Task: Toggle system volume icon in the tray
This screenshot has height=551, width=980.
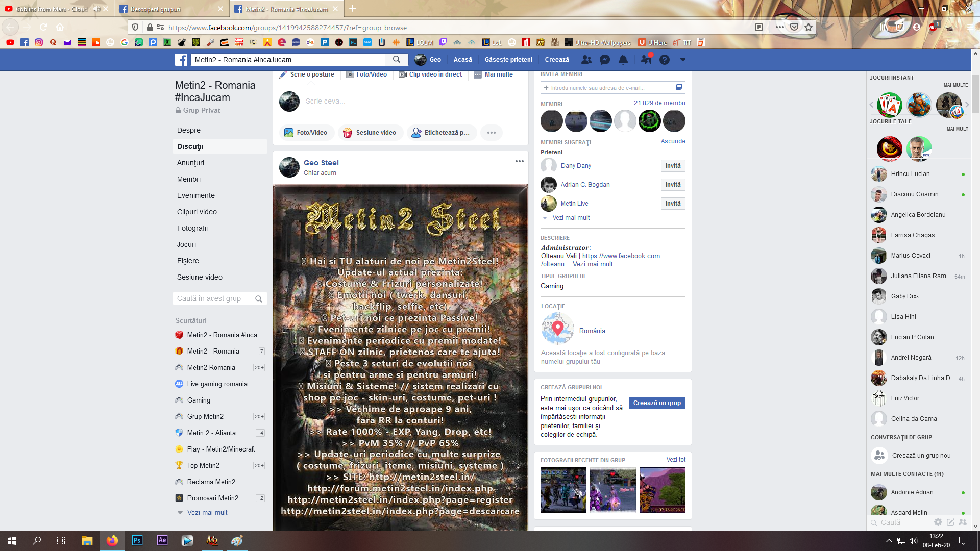Action: (x=913, y=541)
